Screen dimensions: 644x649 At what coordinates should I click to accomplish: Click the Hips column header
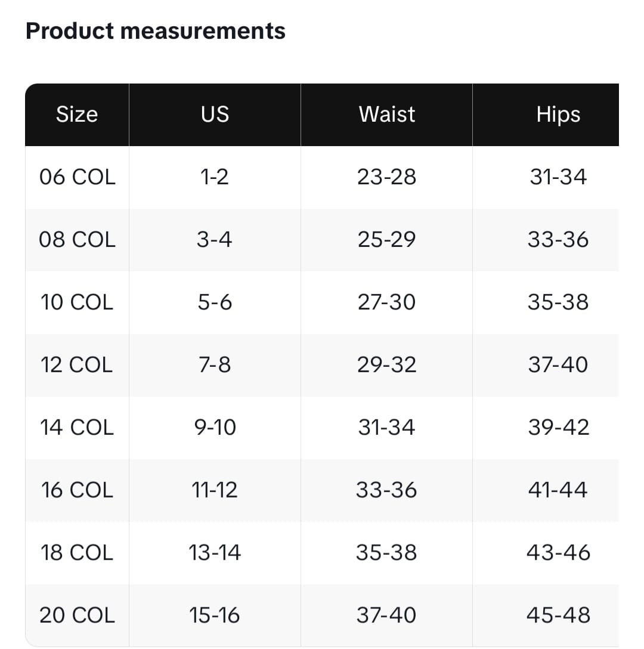[x=558, y=114]
